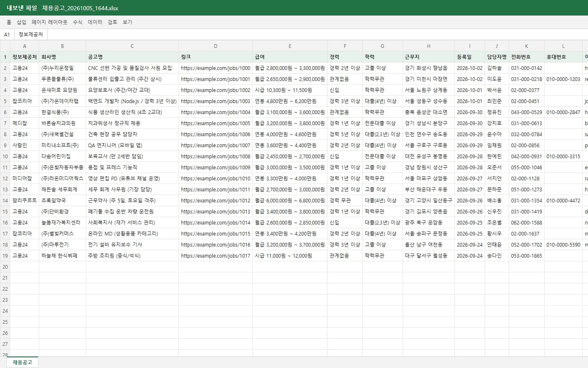Click cell 늘봄재가복지센터

(x=62, y=223)
